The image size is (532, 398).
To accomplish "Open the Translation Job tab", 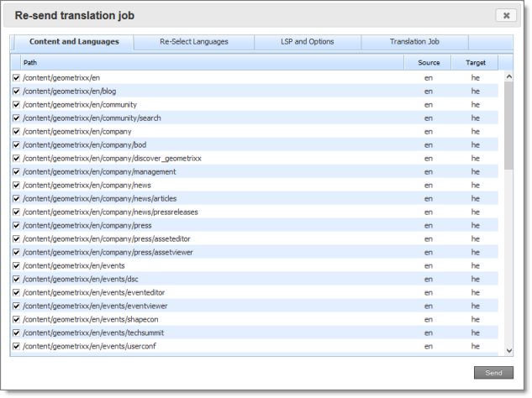I will pyautogui.click(x=414, y=42).
